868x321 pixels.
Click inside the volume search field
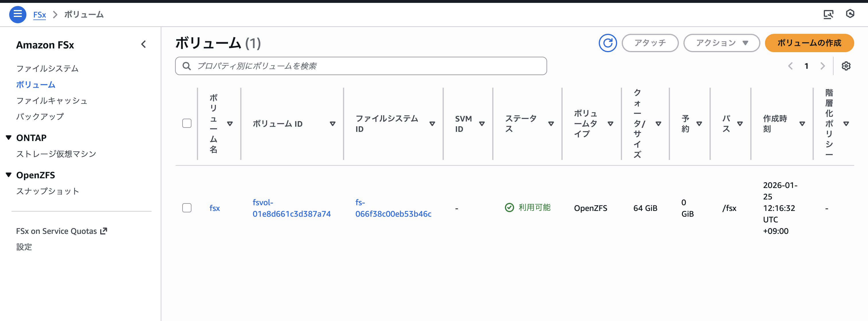[337, 66]
